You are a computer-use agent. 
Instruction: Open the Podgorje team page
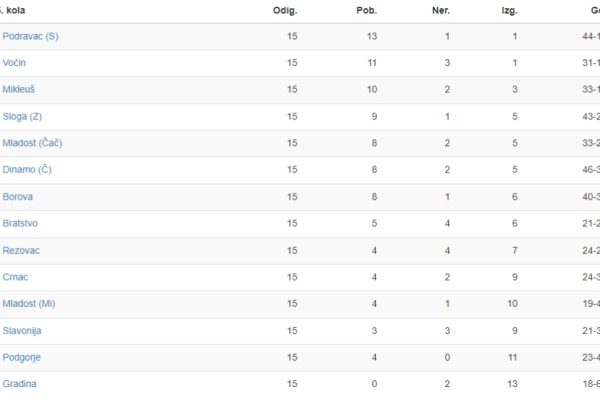point(21,358)
